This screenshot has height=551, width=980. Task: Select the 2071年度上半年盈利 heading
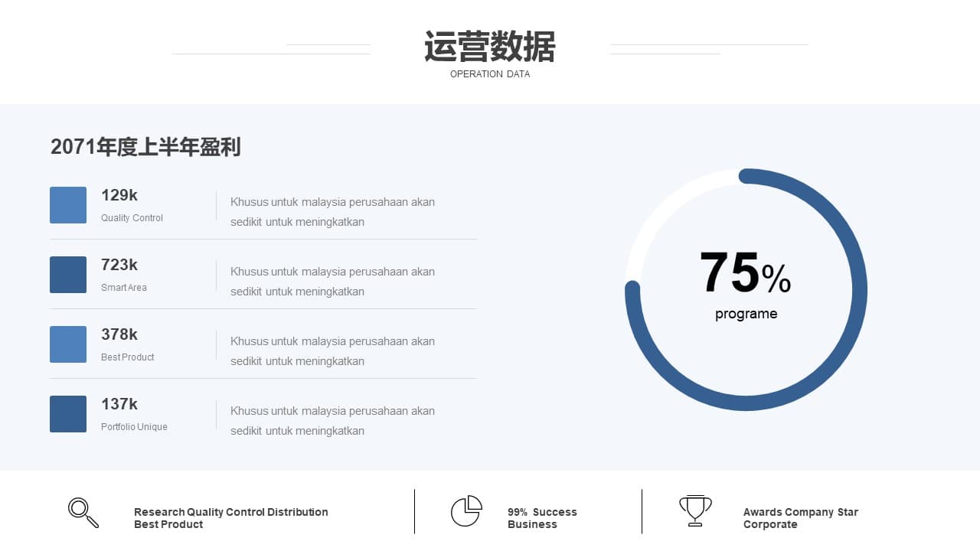pyautogui.click(x=145, y=147)
